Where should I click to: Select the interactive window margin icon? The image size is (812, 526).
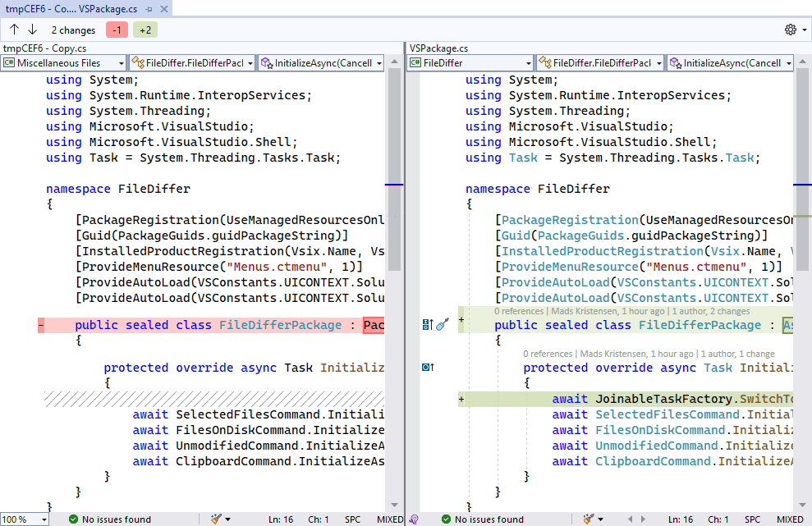(x=424, y=324)
